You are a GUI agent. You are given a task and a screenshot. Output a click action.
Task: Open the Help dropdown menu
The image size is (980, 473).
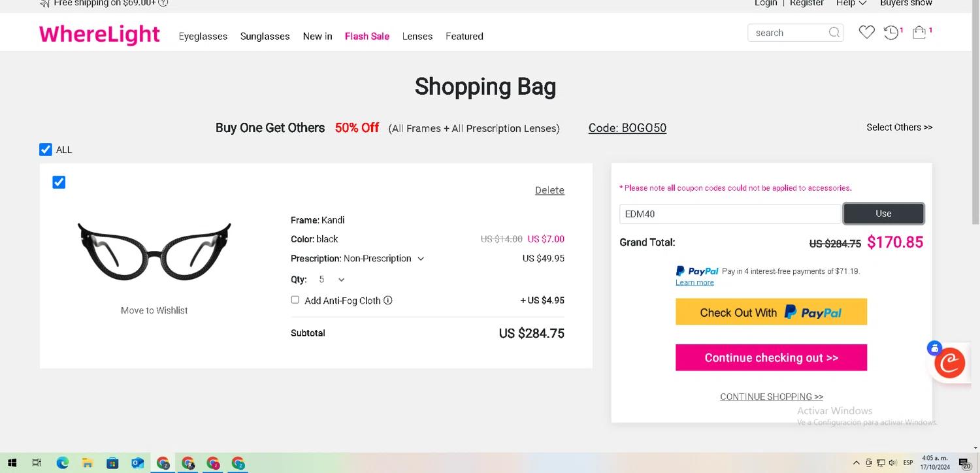point(851,3)
